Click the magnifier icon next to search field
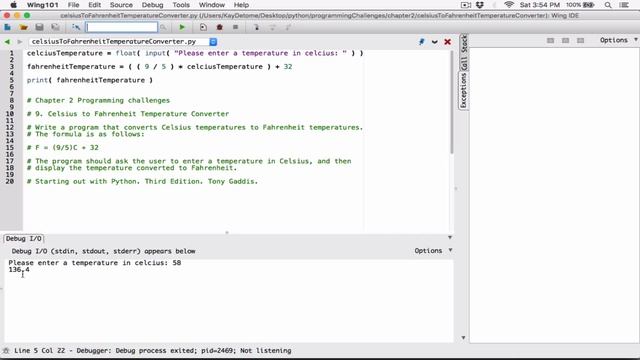 [x=163, y=27]
